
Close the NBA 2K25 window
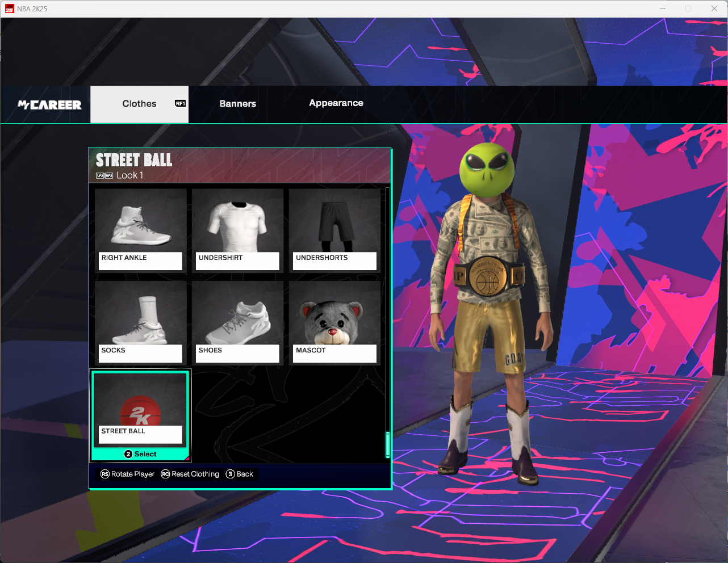tap(714, 9)
